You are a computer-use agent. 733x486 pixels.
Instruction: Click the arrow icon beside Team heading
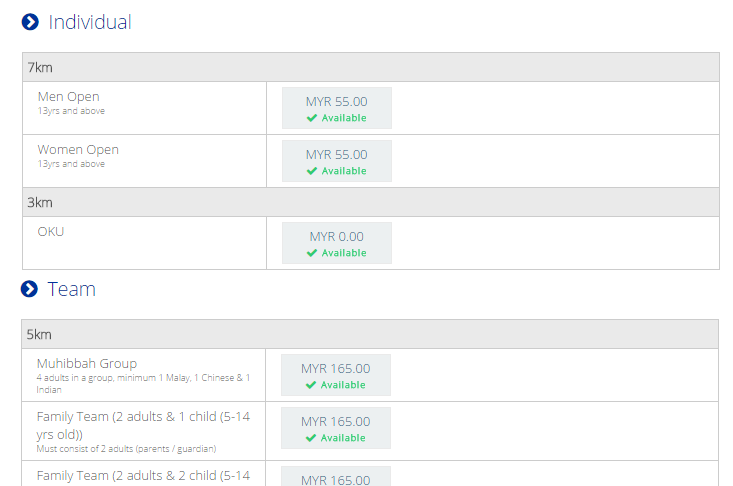29,289
